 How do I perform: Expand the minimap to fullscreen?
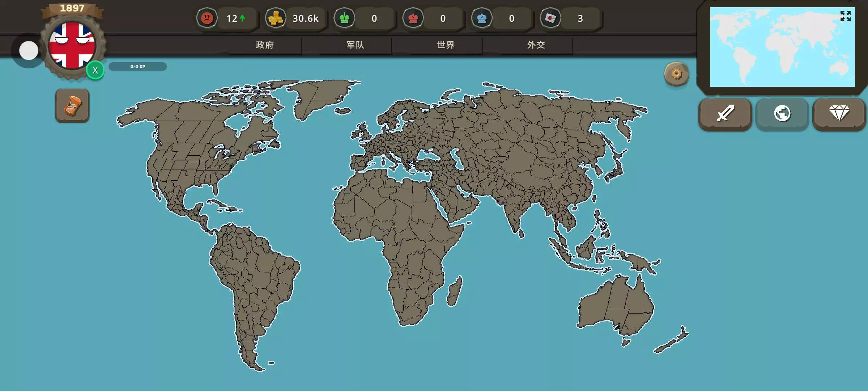pos(845,16)
